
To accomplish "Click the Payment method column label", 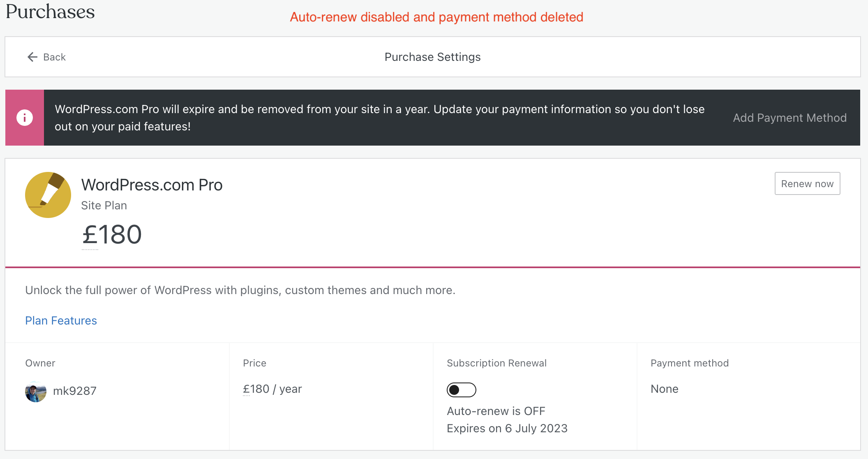I will [689, 363].
